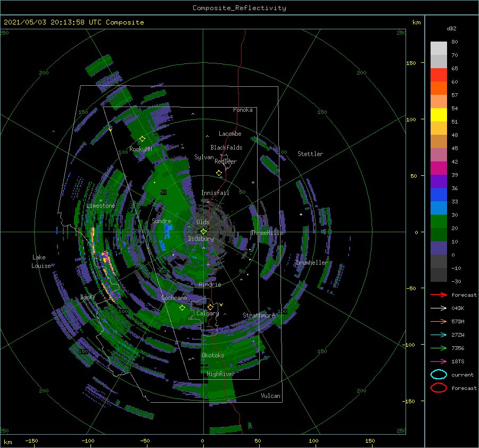The width and height of the screenshot is (479, 448).
Task: Select the yellow v marker northwest of RockyMH
Action: pos(110,130)
